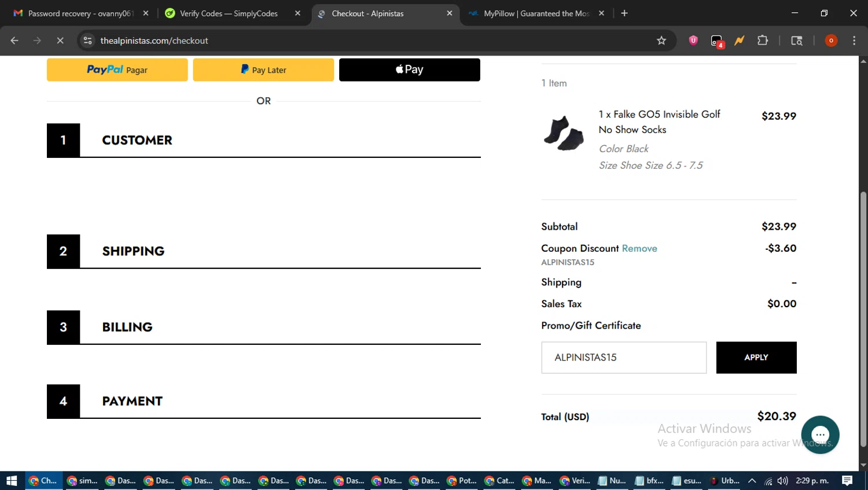Close the Checkout Alpinistas tab
The width and height of the screenshot is (868, 490).
point(450,13)
